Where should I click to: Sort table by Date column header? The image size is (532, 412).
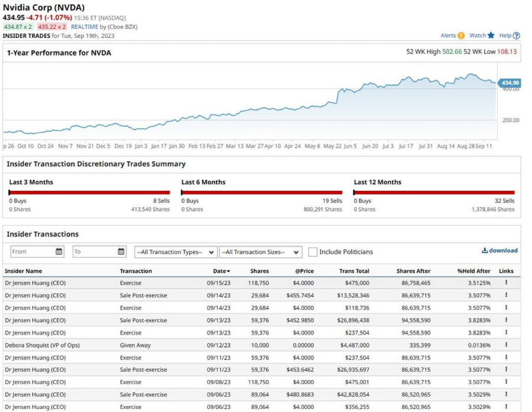point(221,271)
